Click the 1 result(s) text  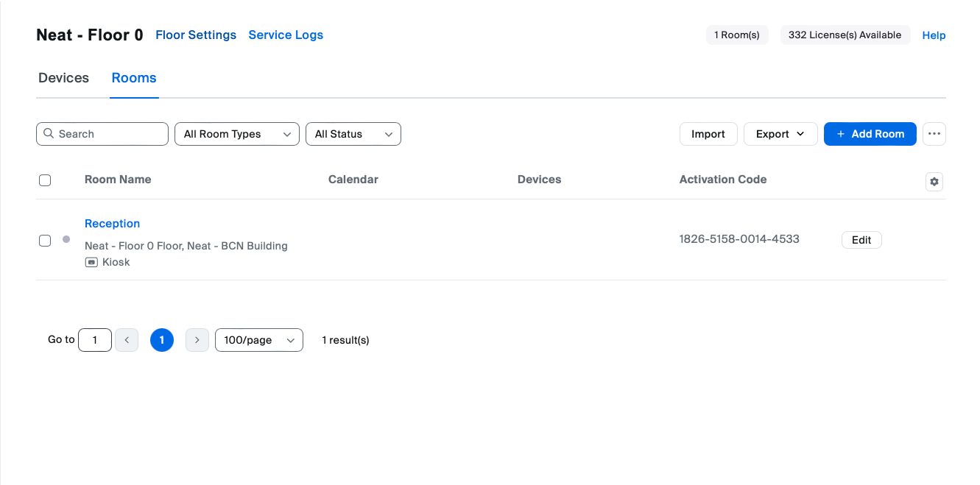coord(346,340)
